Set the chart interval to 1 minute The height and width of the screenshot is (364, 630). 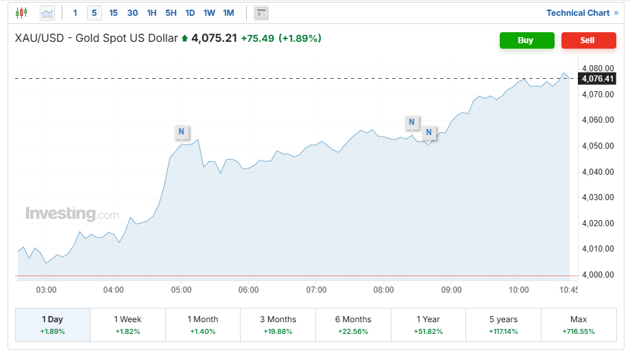75,12
